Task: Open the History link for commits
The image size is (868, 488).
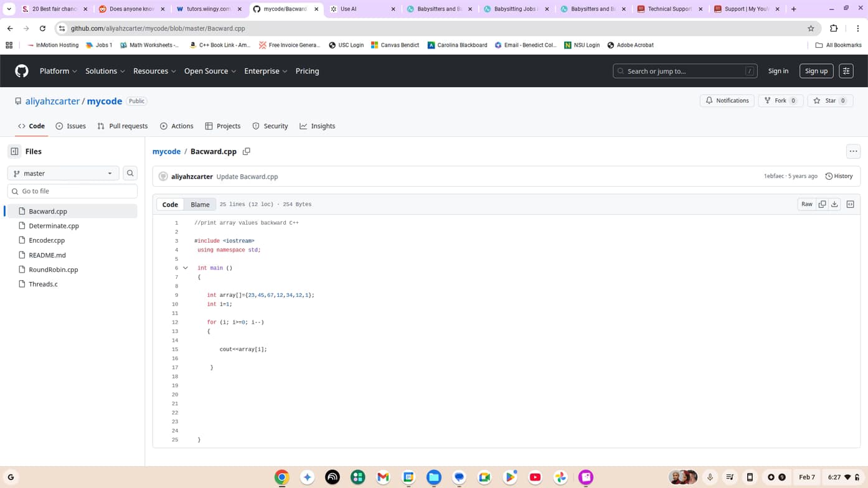Action: [x=839, y=176]
